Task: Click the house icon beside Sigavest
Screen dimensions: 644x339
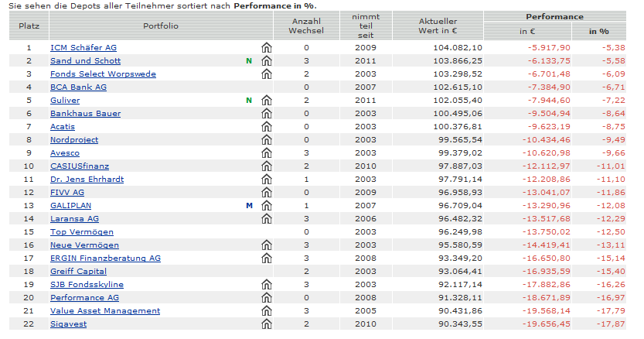Action: pyautogui.click(x=267, y=324)
